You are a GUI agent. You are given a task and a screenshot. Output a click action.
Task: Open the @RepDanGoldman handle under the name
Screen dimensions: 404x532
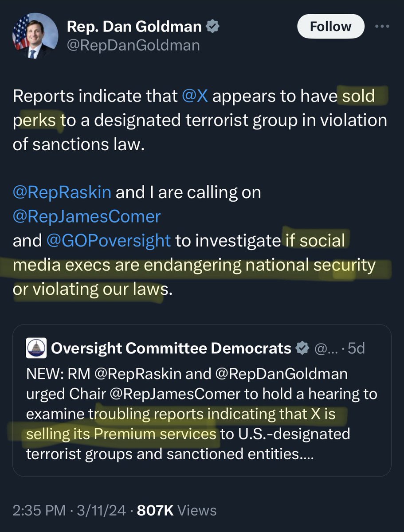point(133,45)
